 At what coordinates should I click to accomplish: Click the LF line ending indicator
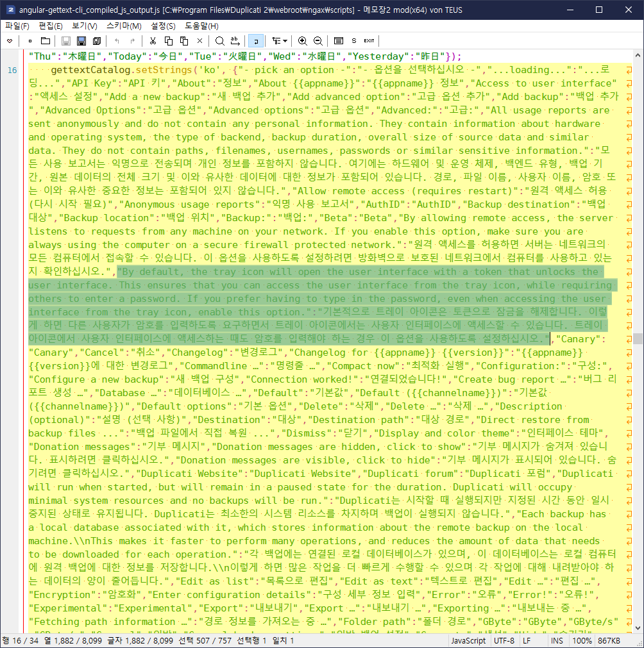(527, 640)
